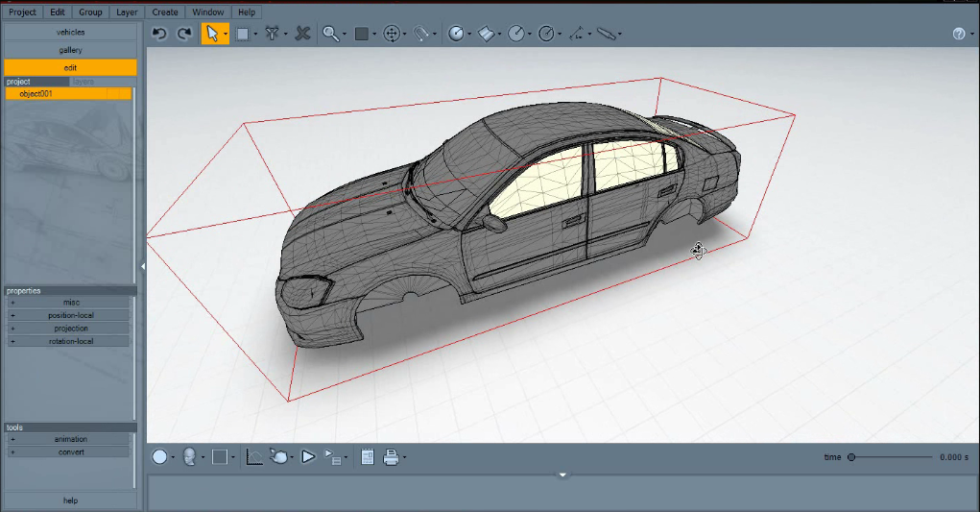Viewport: 980px width, 512px height.
Task: Expand the position-local properties section
Action: (68, 316)
